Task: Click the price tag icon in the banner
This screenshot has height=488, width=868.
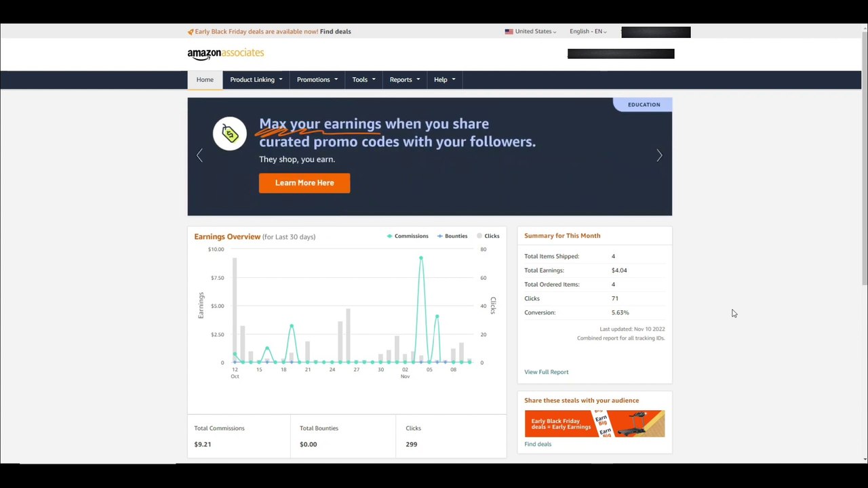Action: coord(229,134)
